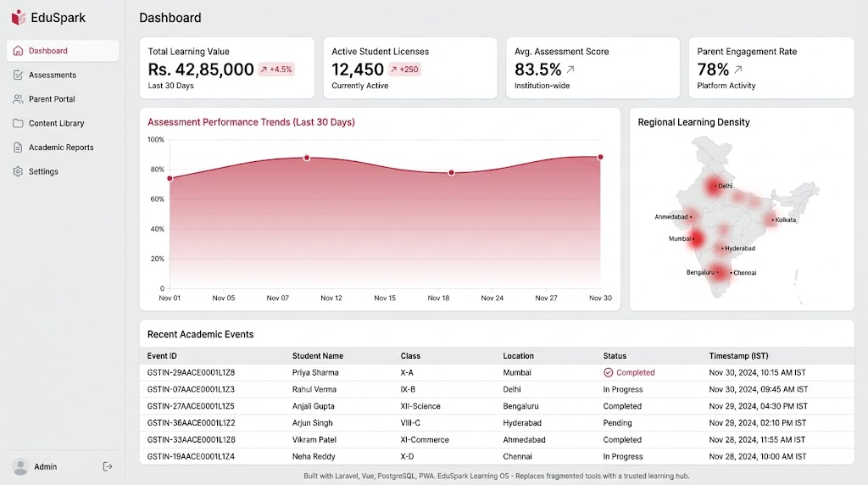Go to Parent Portal

[x=63, y=99]
